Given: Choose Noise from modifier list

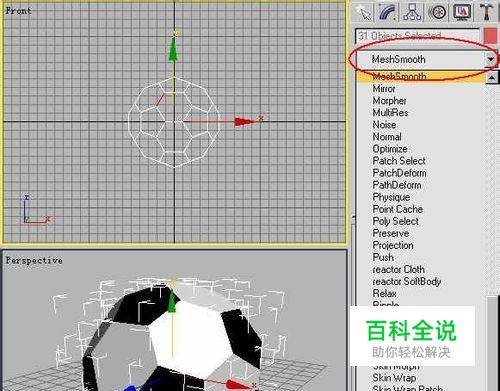Looking at the screenshot, I should pos(384,125).
